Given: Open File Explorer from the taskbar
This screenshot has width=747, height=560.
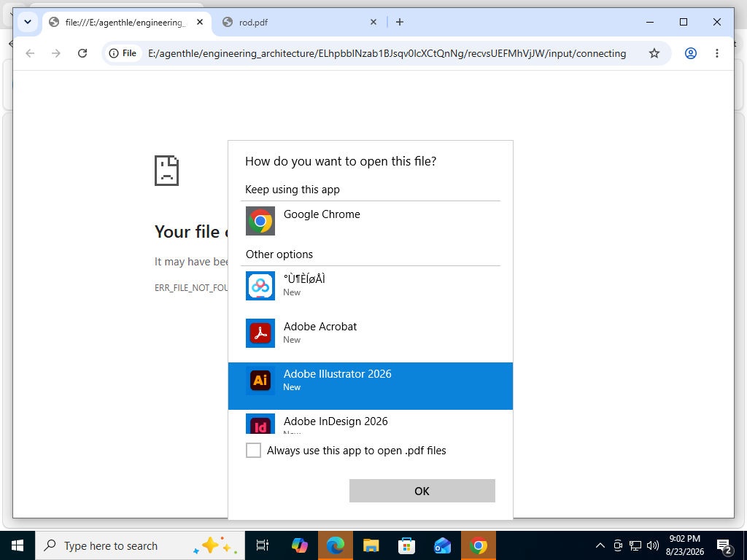Looking at the screenshot, I should 371,545.
